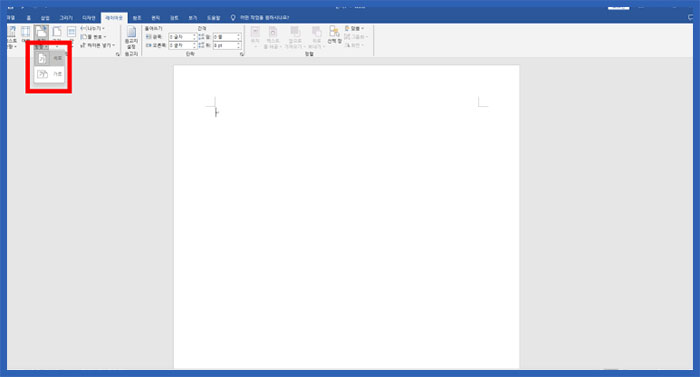The height and width of the screenshot is (377, 700).
Task: Switch to the Mailings (편지) tab
Action: pyautogui.click(x=155, y=18)
